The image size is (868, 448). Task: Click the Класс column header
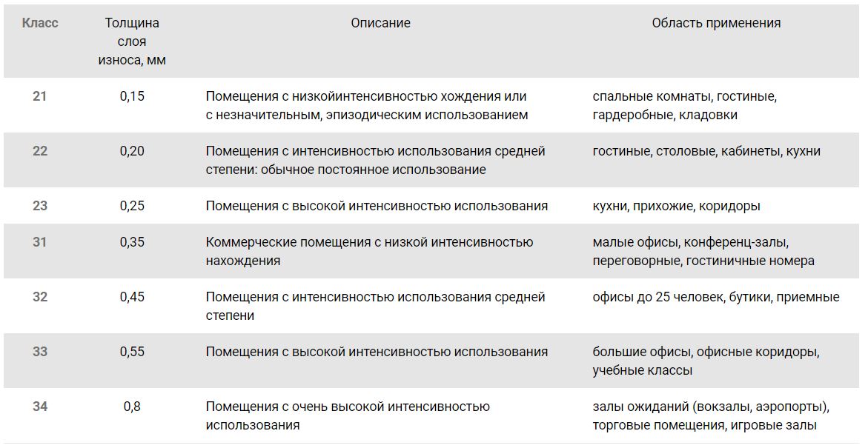40,23
